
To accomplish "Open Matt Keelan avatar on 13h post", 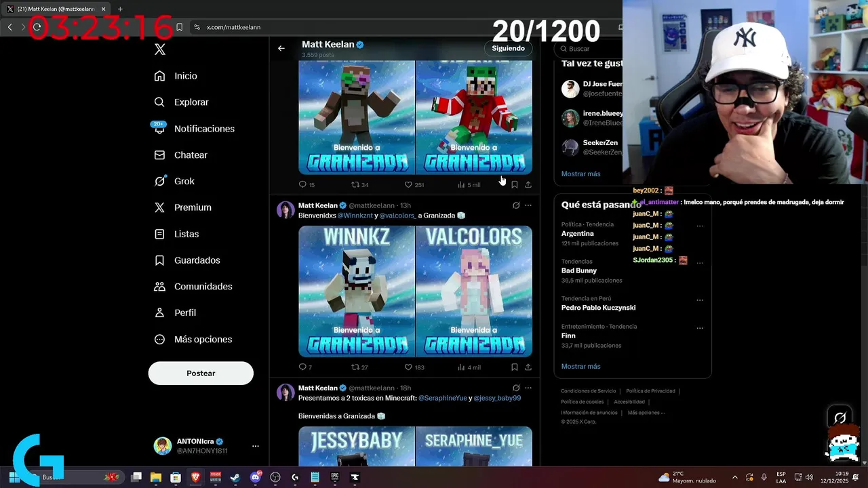I will coord(285,209).
